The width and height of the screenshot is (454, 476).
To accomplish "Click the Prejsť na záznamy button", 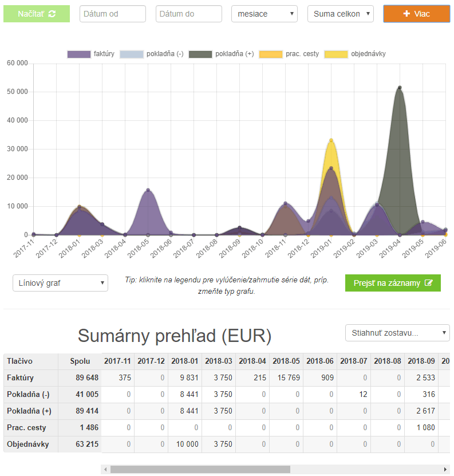I will click(393, 283).
